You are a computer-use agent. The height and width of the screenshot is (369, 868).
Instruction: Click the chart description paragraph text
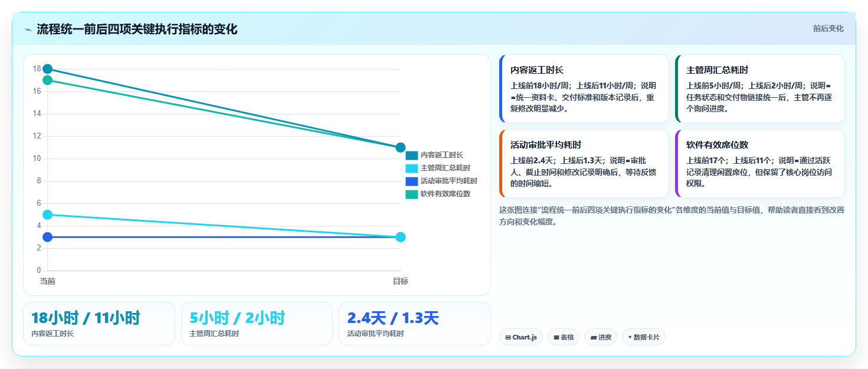[x=672, y=216]
